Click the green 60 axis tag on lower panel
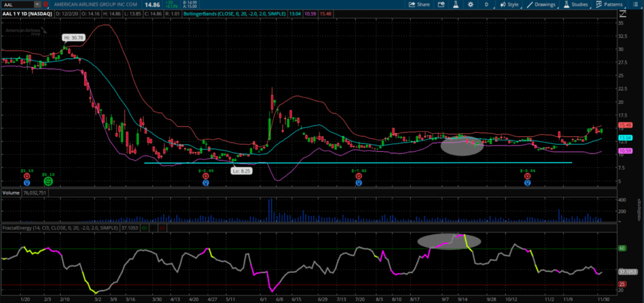Image resolution: width=644 pixels, height=303 pixels. coord(622,248)
